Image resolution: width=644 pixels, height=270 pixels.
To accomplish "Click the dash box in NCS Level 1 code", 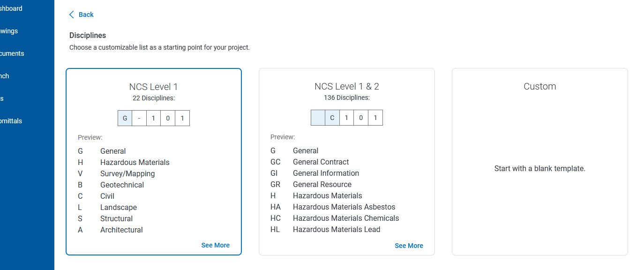I will point(139,118).
